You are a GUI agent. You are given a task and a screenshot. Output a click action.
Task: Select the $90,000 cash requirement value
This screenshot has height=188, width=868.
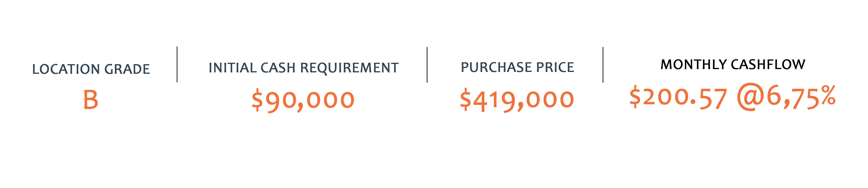coord(303,100)
